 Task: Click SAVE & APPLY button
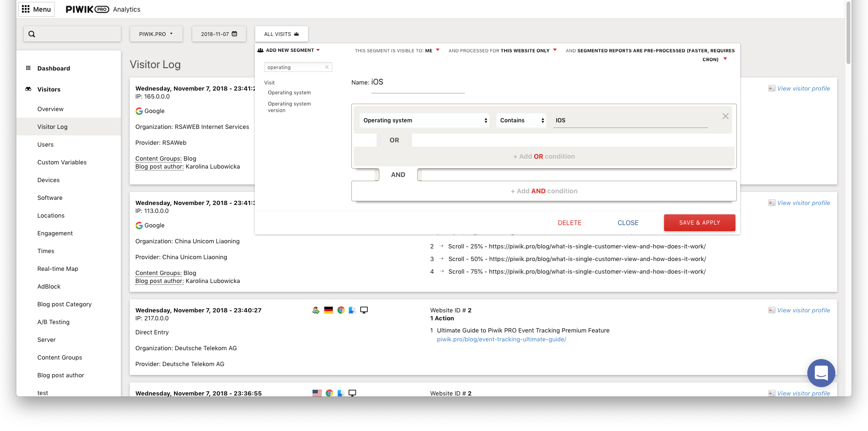tap(699, 223)
